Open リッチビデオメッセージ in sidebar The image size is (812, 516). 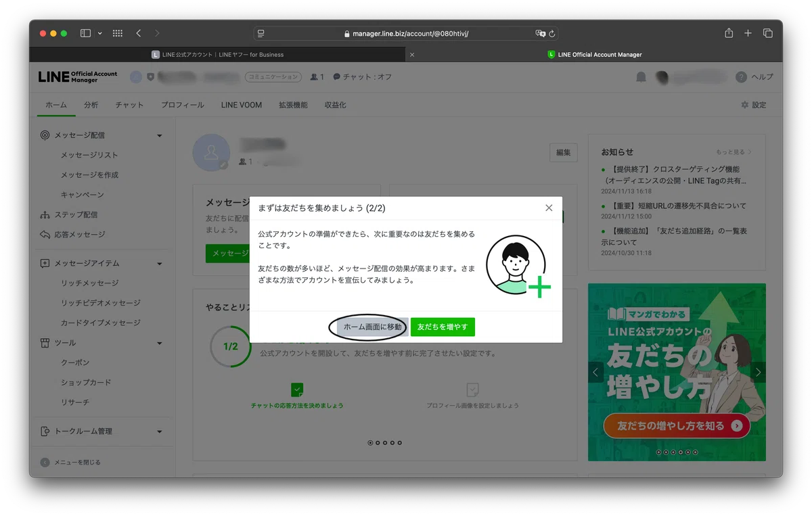[101, 303]
